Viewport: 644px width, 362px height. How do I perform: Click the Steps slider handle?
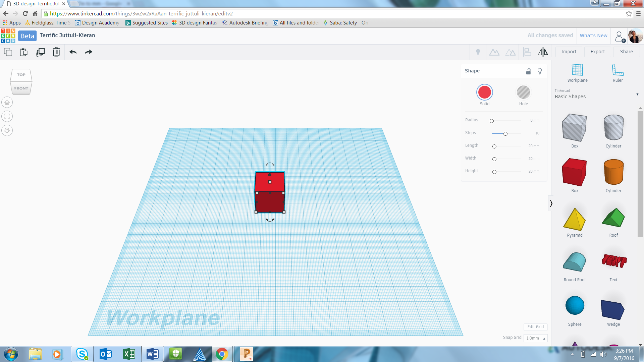point(505,134)
